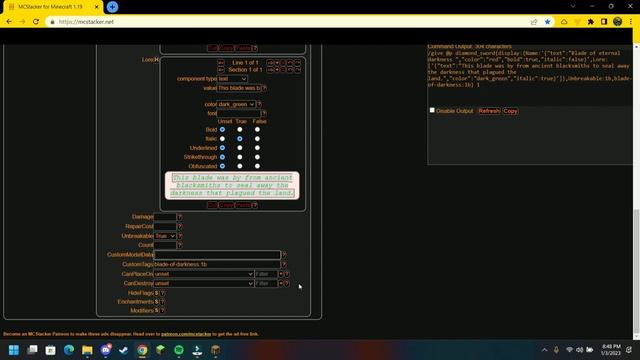Set Bold to False
This screenshot has width=640, height=360.
(257, 129)
